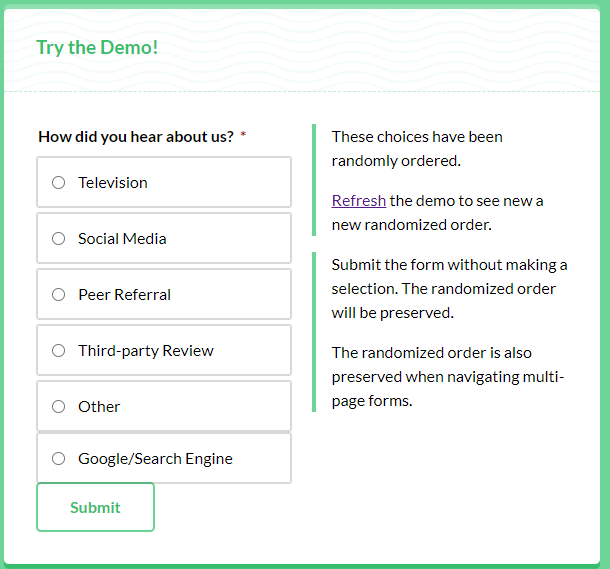The width and height of the screenshot is (610, 569).
Task: Mark the Other radio button
Action: pos(59,407)
